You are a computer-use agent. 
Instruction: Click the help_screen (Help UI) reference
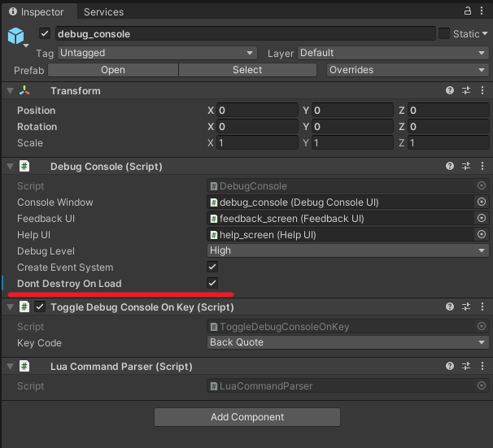[x=341, y=235]
